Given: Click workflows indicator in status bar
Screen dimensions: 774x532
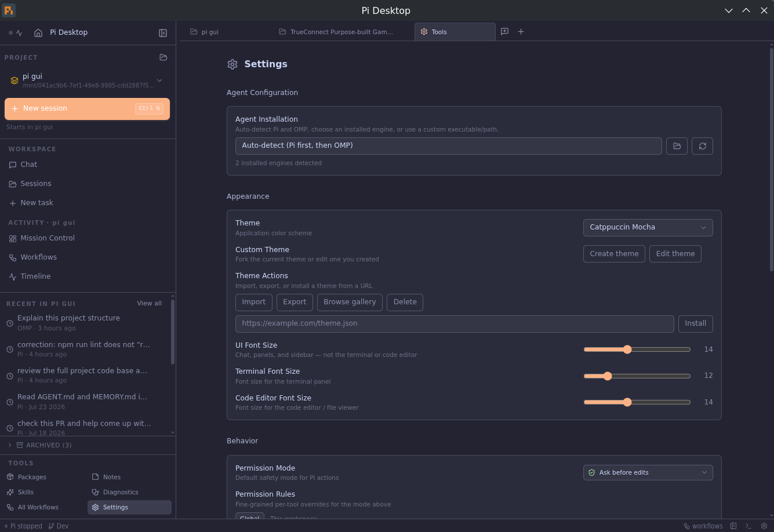Looking at the screenshot, I should (703, 526).
